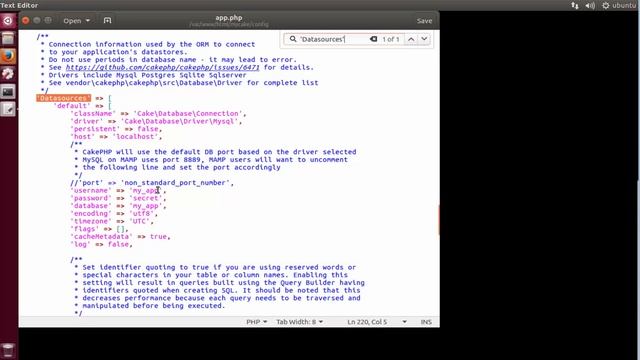Click the 'log' => false line
640x360 pixels.
click(x=101, y=244)
